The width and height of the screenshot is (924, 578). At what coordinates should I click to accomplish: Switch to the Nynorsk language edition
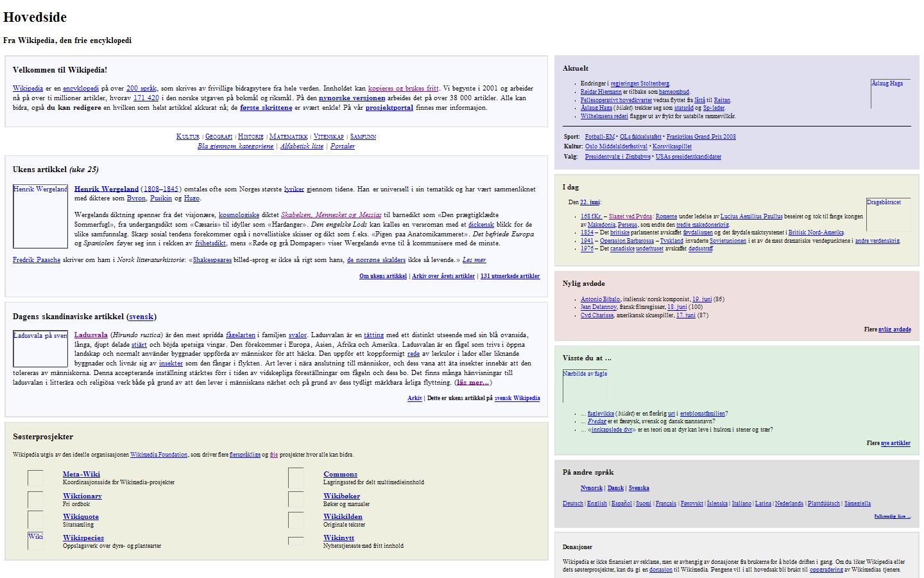[x=592, y=488]
